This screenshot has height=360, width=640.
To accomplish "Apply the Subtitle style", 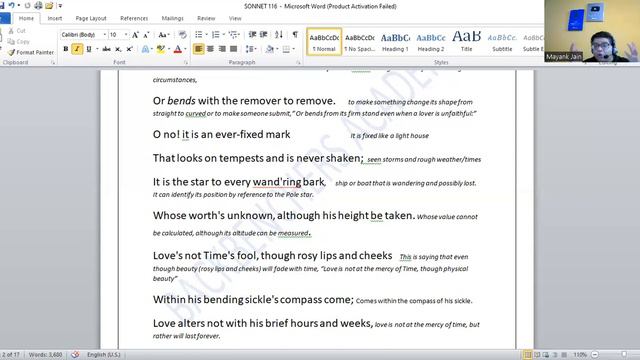I will click(502, 42).
